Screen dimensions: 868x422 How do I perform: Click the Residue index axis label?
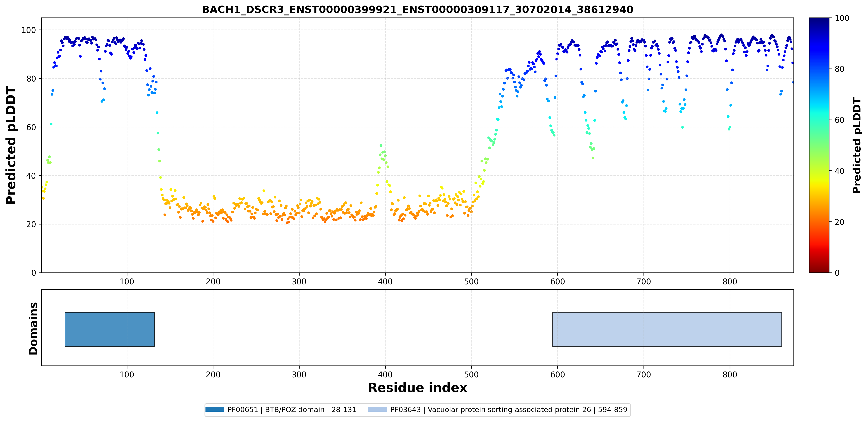click(x=418, y=388)
